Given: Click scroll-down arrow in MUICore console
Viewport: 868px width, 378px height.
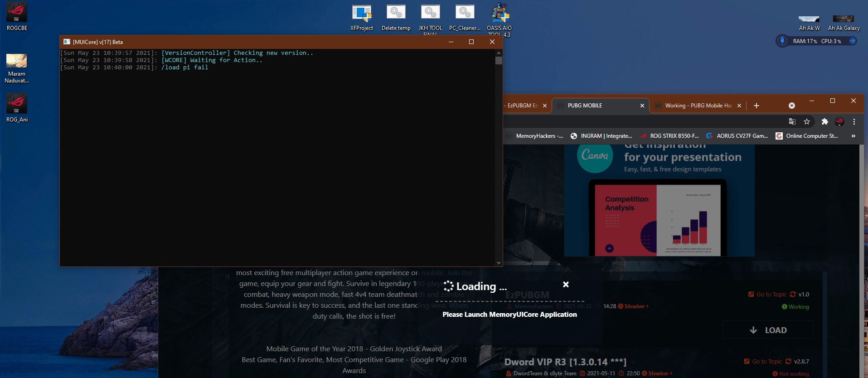Looking at the screenshot, I should [499, 262].
